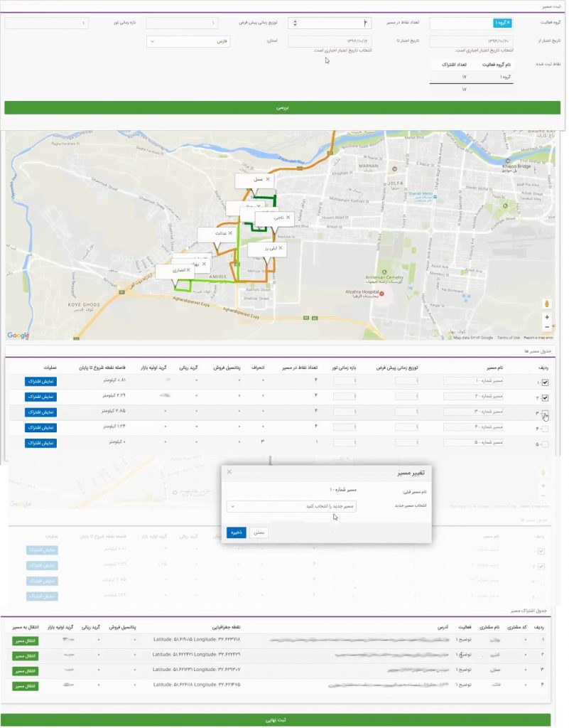The width and height of the screenshot is (569, 728).
Task: Close the بهراد map marker popup
Action: click(x=204, y=264)
